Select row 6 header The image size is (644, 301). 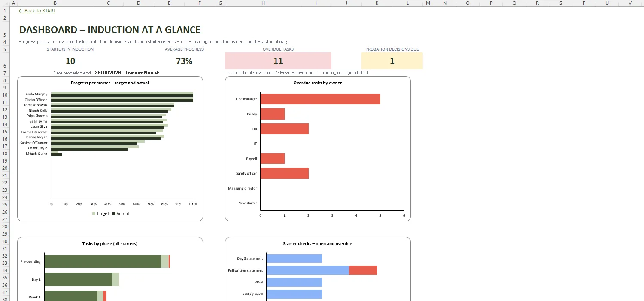tap(4, 61)
